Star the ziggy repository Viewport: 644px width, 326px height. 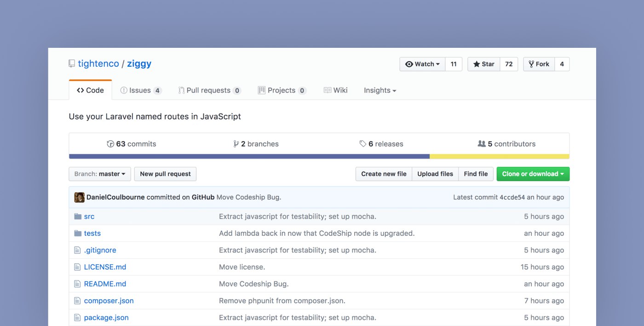(484, 64)
